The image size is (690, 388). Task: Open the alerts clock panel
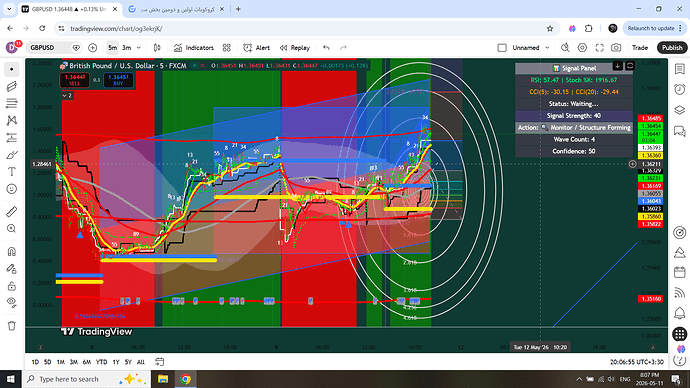coord(679,89)
